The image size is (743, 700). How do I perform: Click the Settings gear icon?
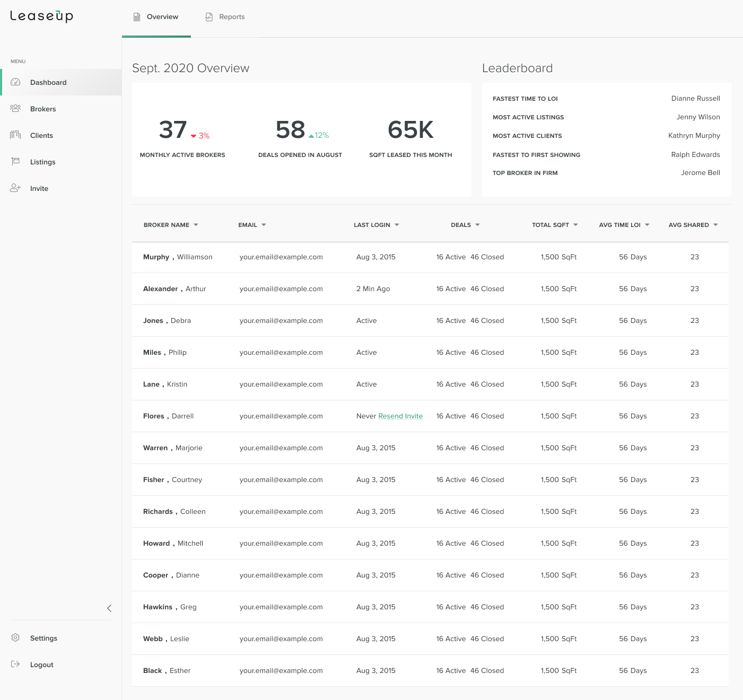pyautogui.click(x=15, y=637)
